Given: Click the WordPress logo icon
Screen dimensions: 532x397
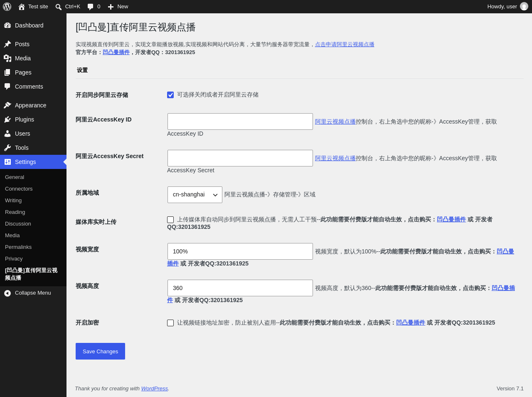Looking at the screenshot, I should pyautogui.click(x=7, y=7).
